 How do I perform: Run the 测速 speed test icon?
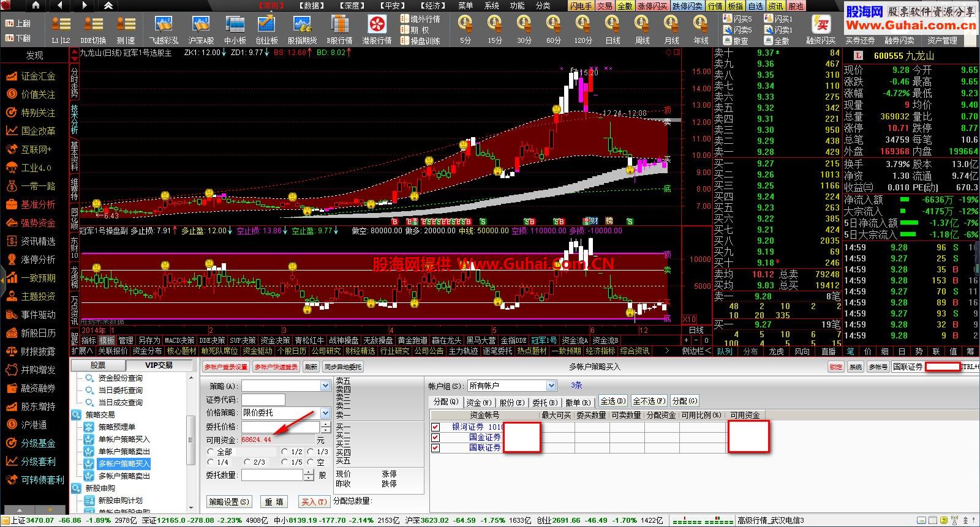pos(126,29)
